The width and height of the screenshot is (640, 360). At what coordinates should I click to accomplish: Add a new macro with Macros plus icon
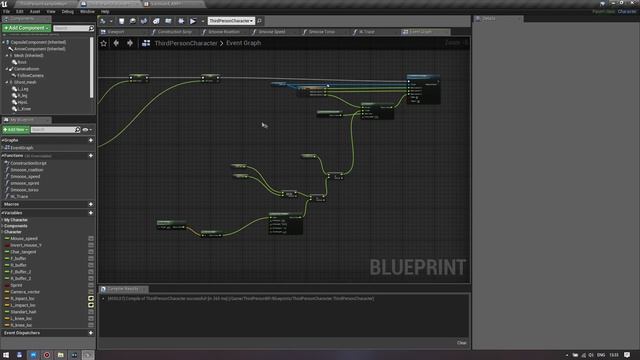tap(91, 204)
